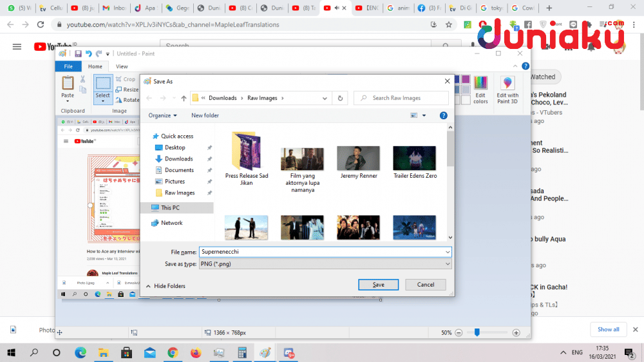
Task: Launch Edit with Paint 3D
Action: click(507, 89)
